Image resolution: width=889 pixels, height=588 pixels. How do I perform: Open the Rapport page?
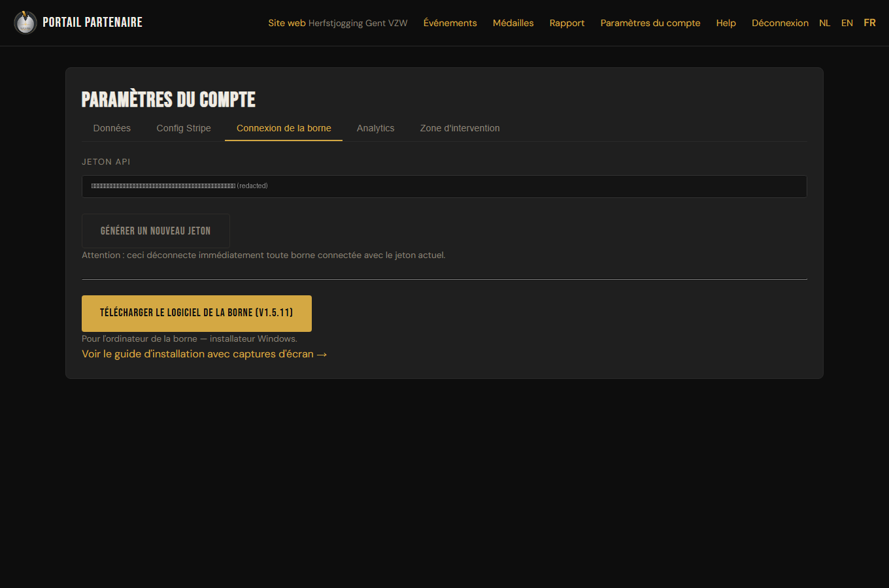tap(567, 23)
